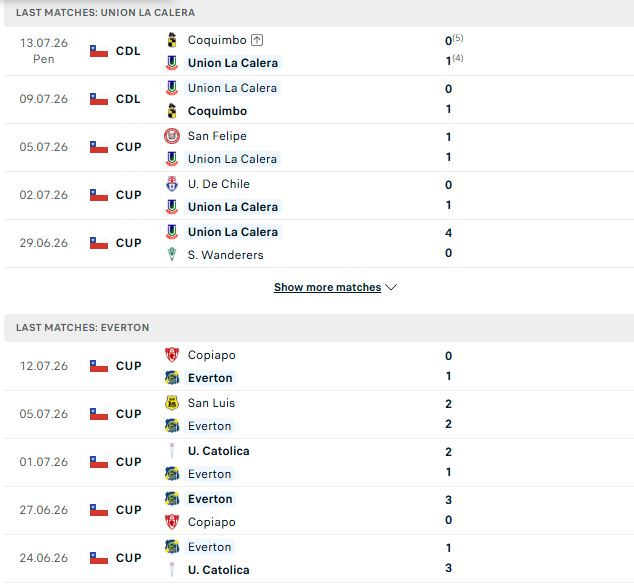The height and width of the screenshot is (584, 634).
Task: Click the advancing arrow icon next to Coquimbo
Action: click(x=257, y=40)
